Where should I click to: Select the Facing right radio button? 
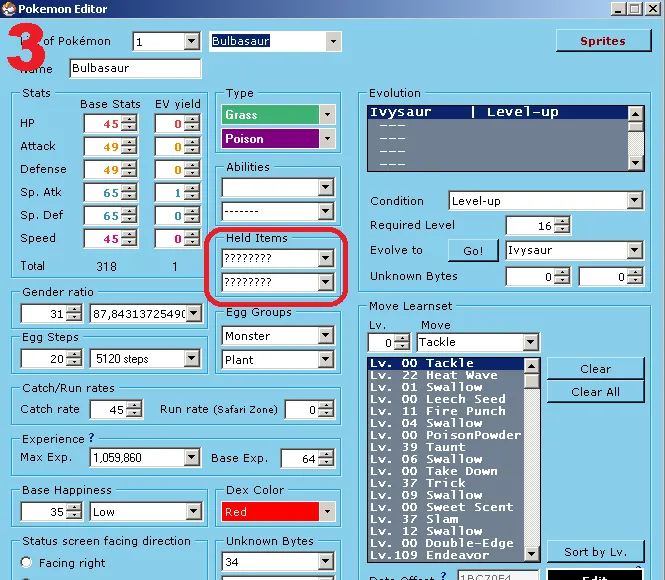26,562
